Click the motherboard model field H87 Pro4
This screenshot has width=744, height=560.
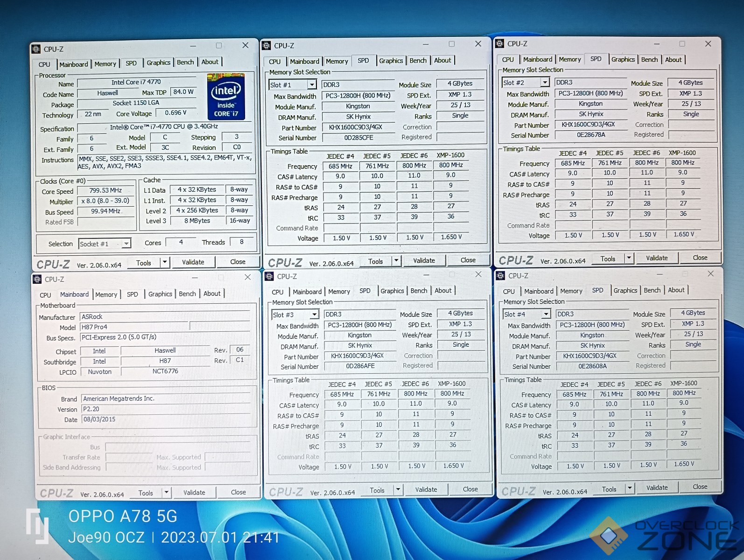click(x=134, y=327)
